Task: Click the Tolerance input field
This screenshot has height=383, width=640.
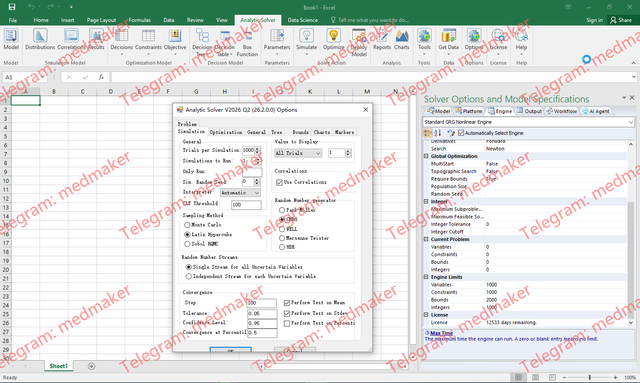Action: 262,314
